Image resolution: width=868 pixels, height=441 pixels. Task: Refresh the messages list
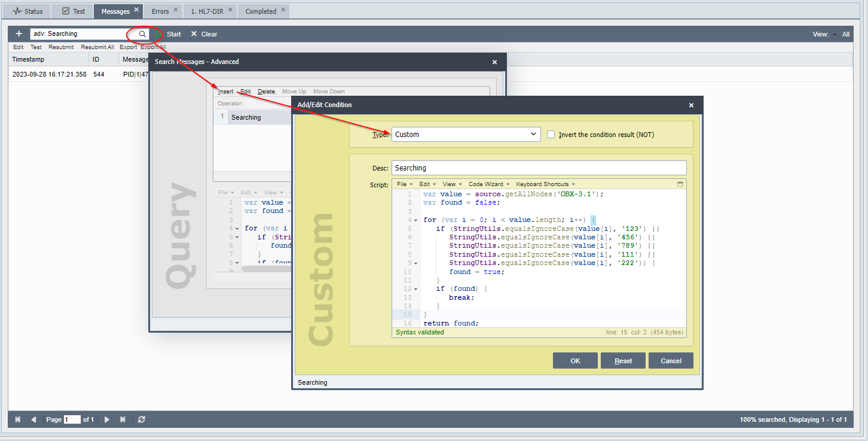(141, 419)
